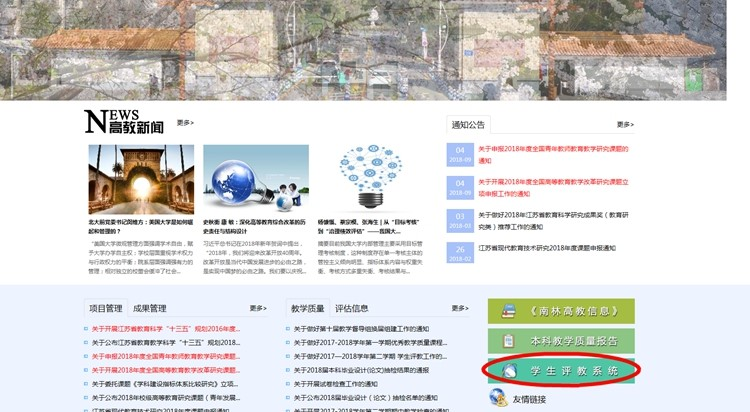750x412 pixels.
Task: Open notice 关于开展2018年度全国高等教育教学改革研究课题立项
Action: [x=553, y=188]
